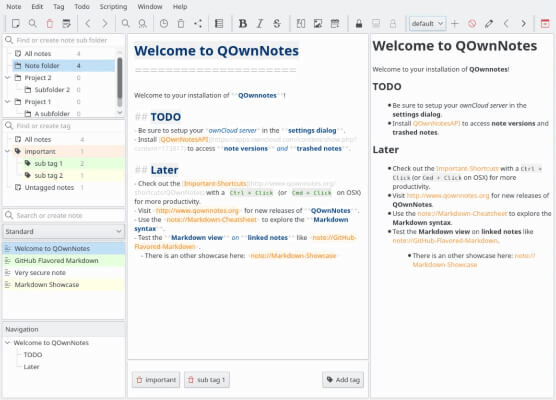The height and width of the screenshot is (400, 556).
Task: Remove the sub tag 1 button
Action: tap(207, 380)
